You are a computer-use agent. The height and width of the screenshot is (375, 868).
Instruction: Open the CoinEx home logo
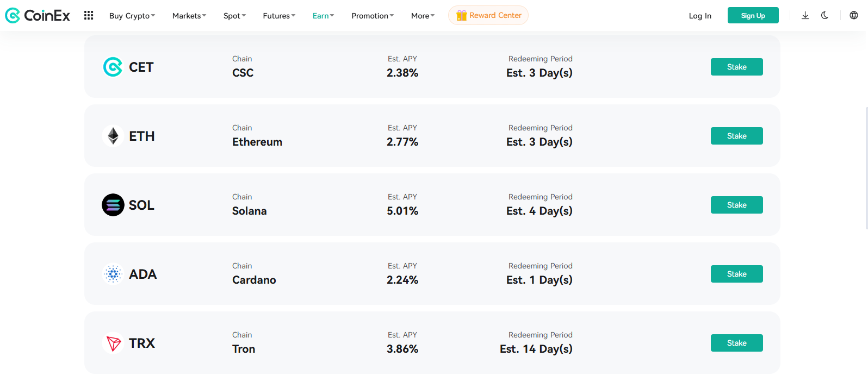[38, 16]
